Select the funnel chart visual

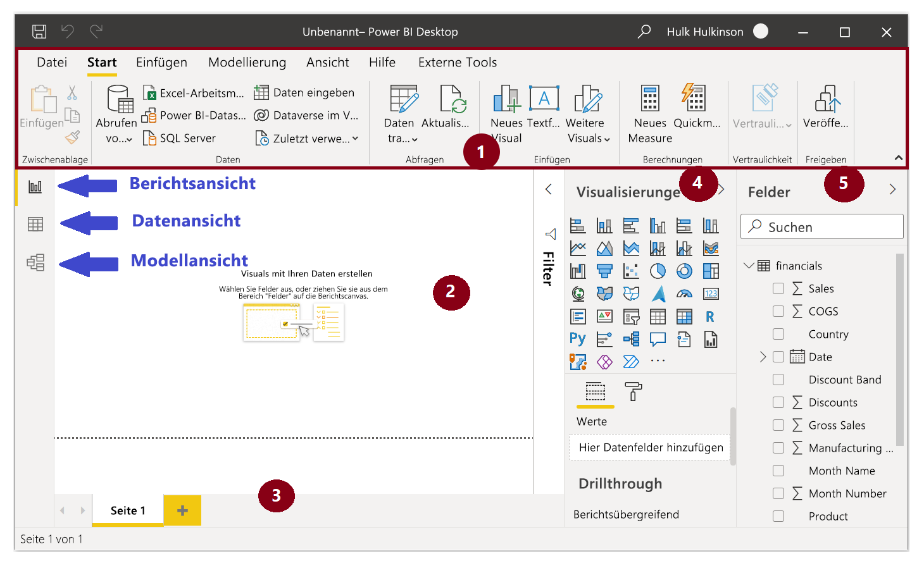pos(604,271)
